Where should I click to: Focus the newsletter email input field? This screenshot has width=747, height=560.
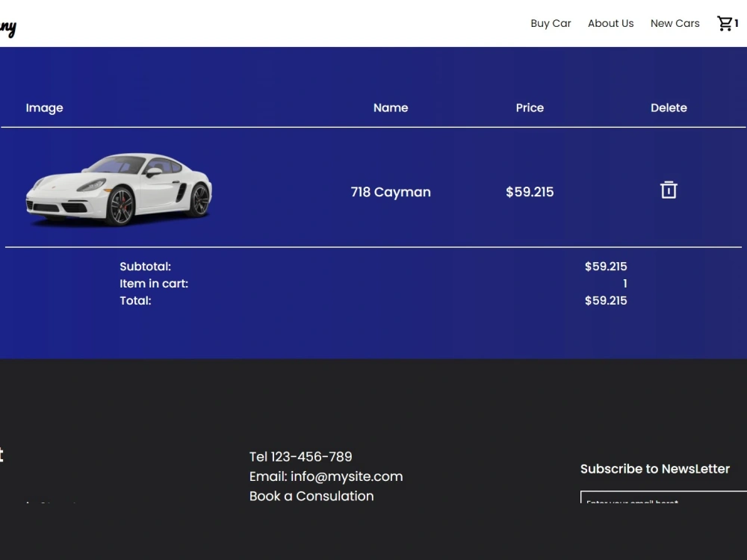tap(663, 497)
